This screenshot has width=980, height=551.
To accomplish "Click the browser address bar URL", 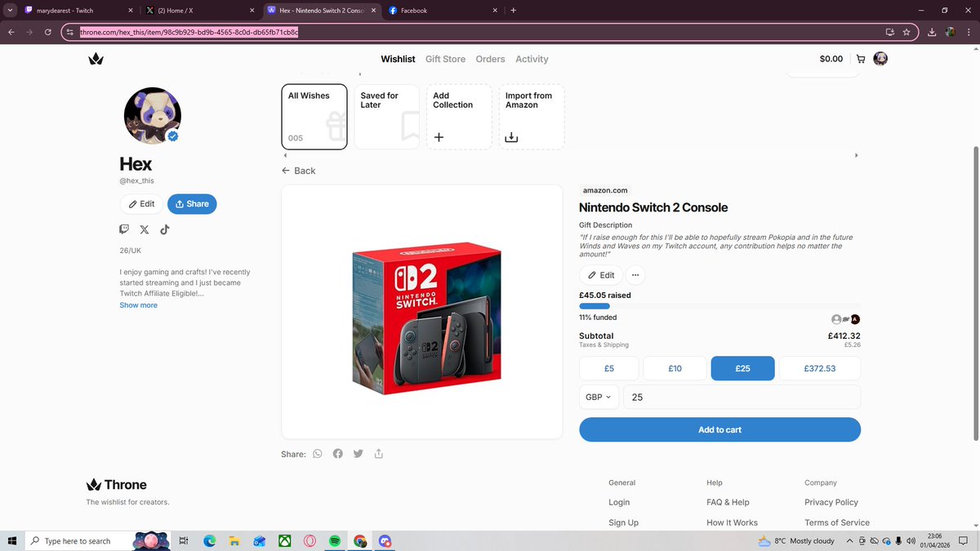I will 189,32.
